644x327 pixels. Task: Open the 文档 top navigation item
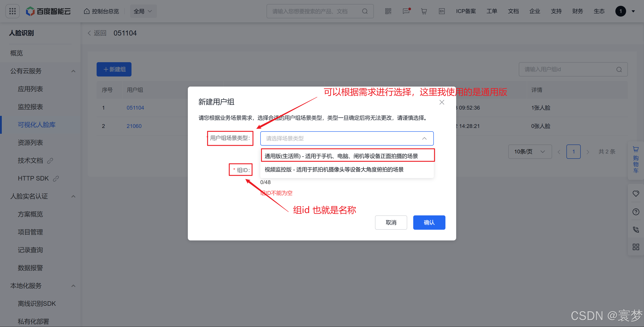coord(513,11)
